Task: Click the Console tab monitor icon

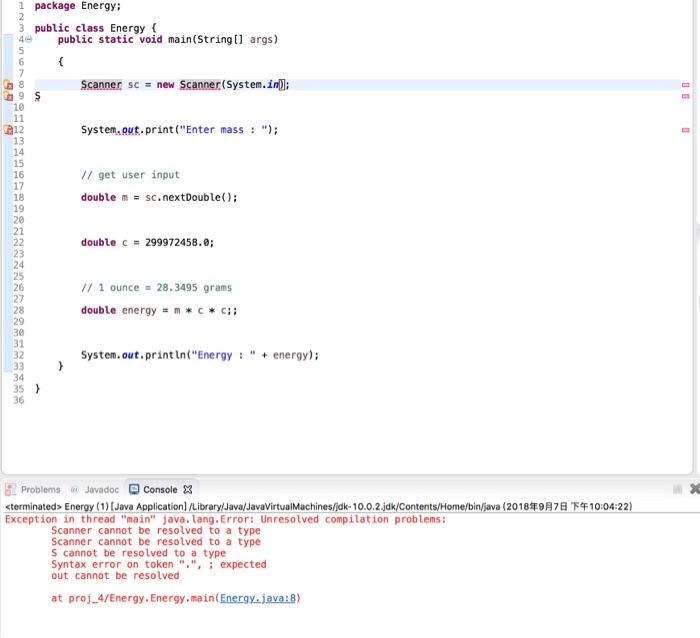Action: coord(134,489)
